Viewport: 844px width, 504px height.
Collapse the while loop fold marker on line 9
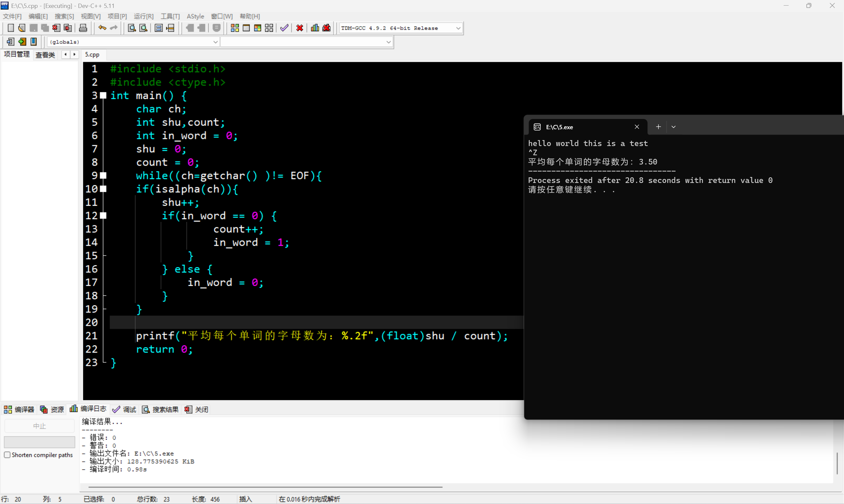tap(103, 176)
